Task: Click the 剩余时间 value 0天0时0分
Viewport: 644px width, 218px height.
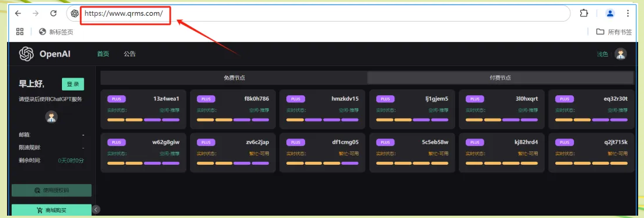Action: point(71,161)
